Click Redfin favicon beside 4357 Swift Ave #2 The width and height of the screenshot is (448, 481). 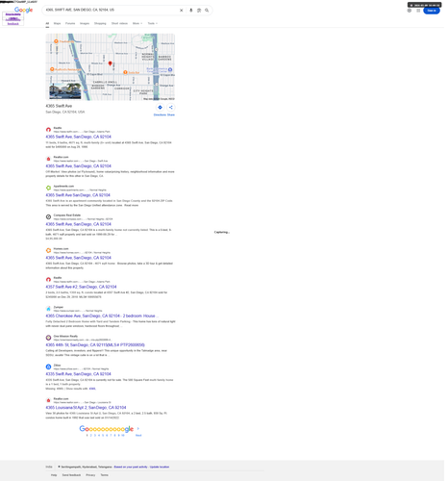point(48,280)
